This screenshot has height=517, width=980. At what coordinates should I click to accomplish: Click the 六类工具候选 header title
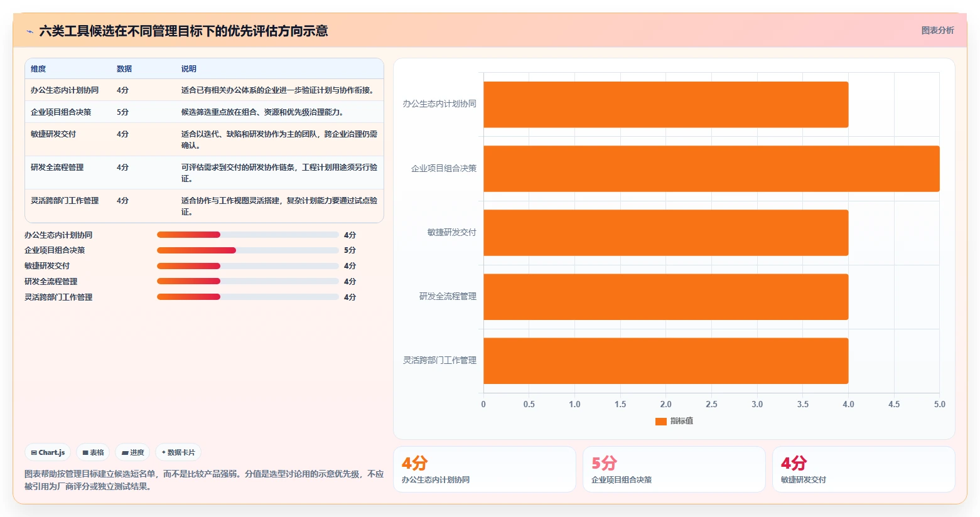183,31
